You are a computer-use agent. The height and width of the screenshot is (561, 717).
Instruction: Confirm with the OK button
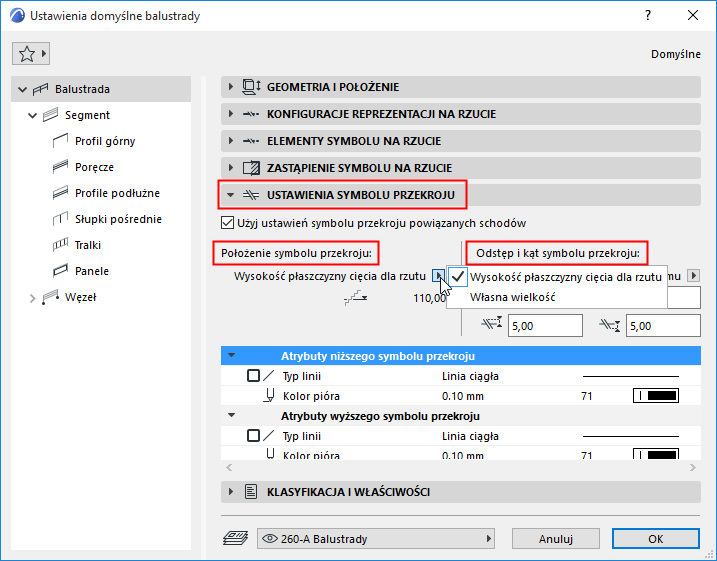click(656, 539)
